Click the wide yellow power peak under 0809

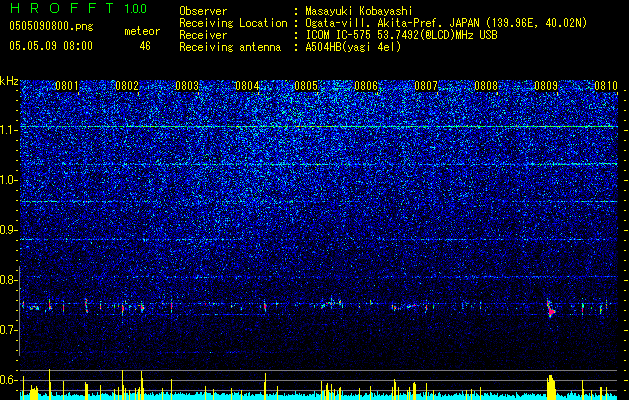point(552,387)
